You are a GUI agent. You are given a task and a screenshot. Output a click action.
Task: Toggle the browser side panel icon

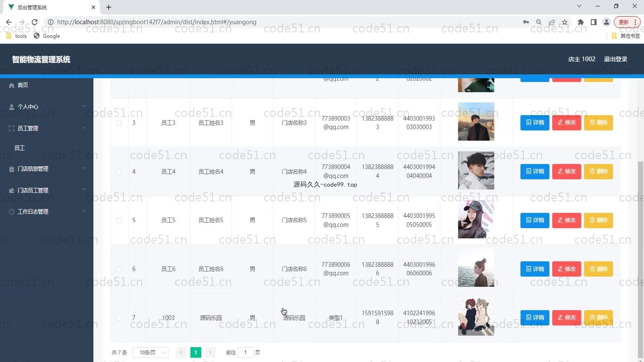pos(593,22)
